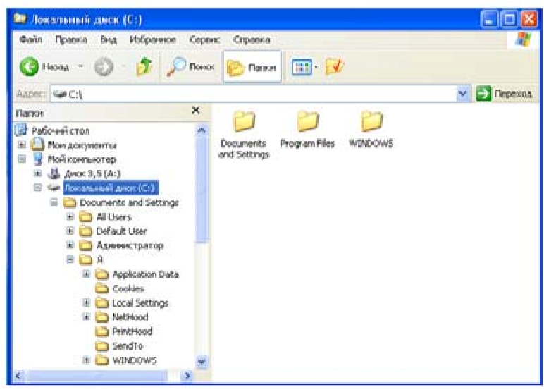Open the Избранное menu

(x=153, y=39)
